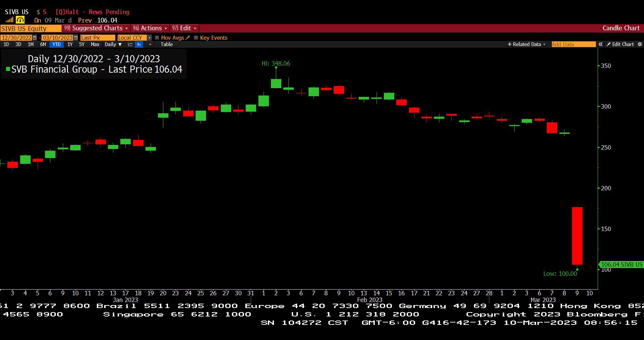Image resolution: width=644 pixels, height=340 pixels.
Task: Select the 1D time range tab
Action: point(6,44)
